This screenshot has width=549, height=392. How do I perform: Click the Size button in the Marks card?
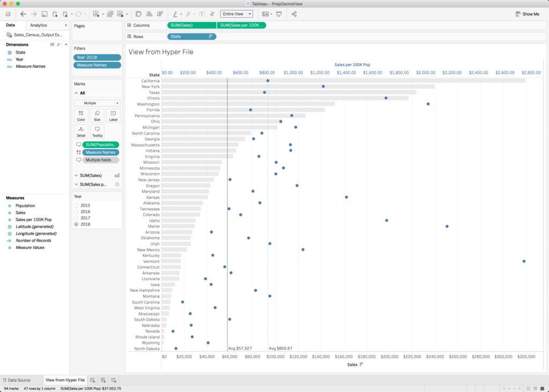97,115
